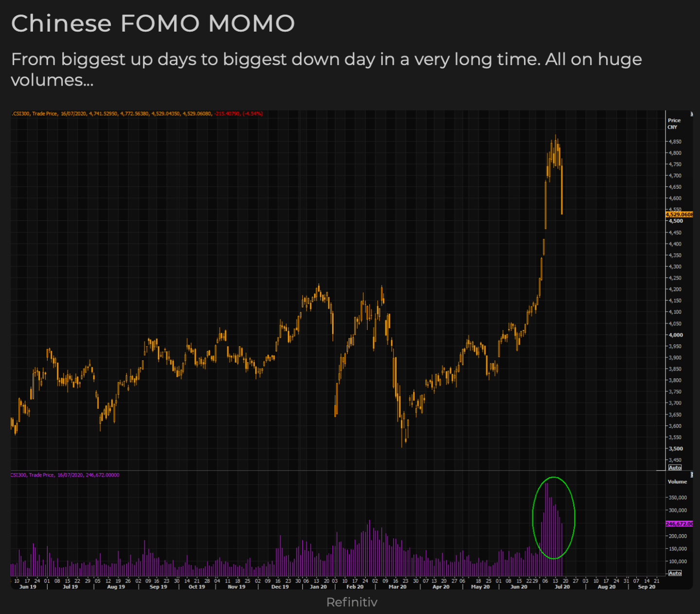Click the red -4.54% change value
Screen dimensions: 700x614
point(253,114)
